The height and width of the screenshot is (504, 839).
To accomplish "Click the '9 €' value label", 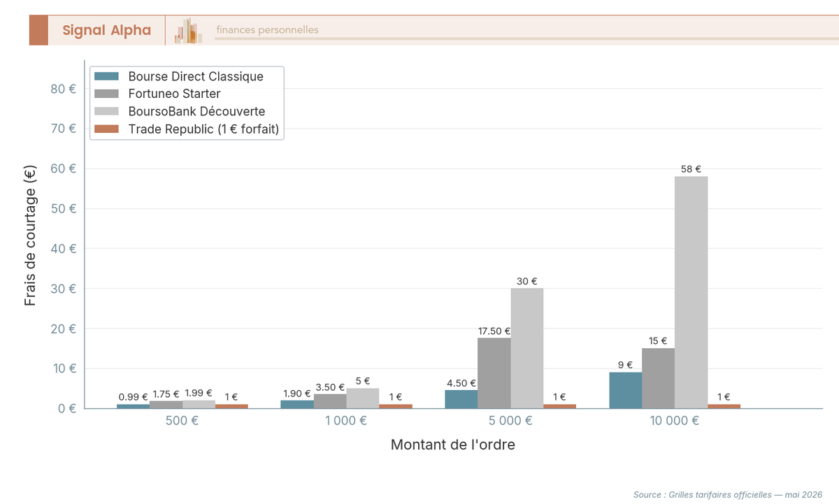I will pyautogui.click(x=626, y=365).
